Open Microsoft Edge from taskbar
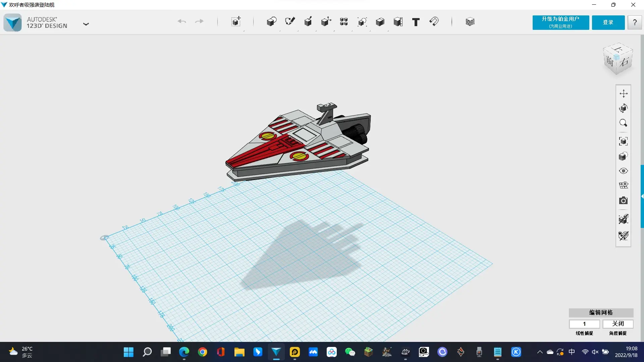The image size is (644, 362). pyautogui.click(x=184, y=352)
